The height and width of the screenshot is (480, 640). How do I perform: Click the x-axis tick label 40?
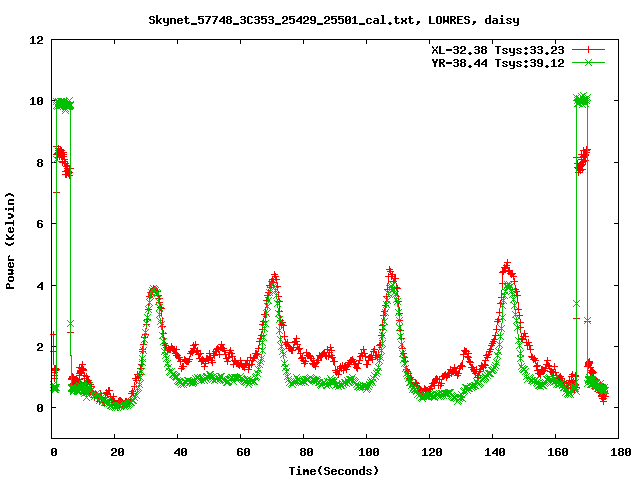(180, 452)
